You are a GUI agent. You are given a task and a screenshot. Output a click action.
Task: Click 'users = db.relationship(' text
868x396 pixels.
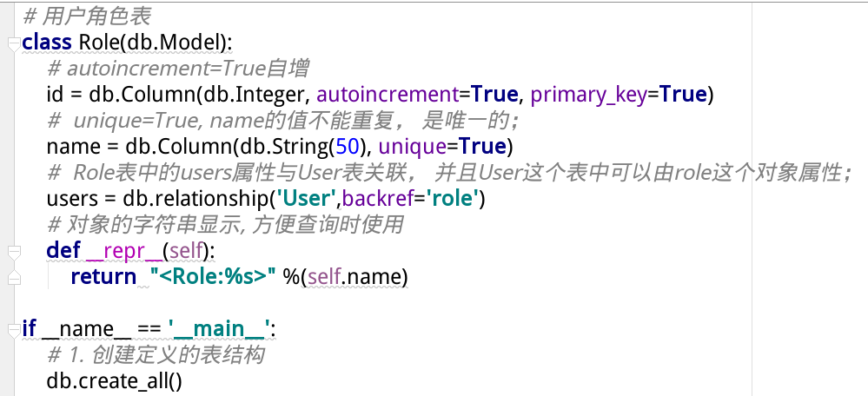(161, 199)
